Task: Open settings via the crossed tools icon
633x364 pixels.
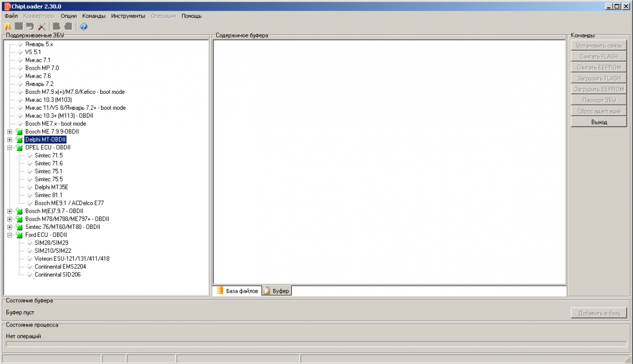Action: pyautogui.click(x=42, y=26)
